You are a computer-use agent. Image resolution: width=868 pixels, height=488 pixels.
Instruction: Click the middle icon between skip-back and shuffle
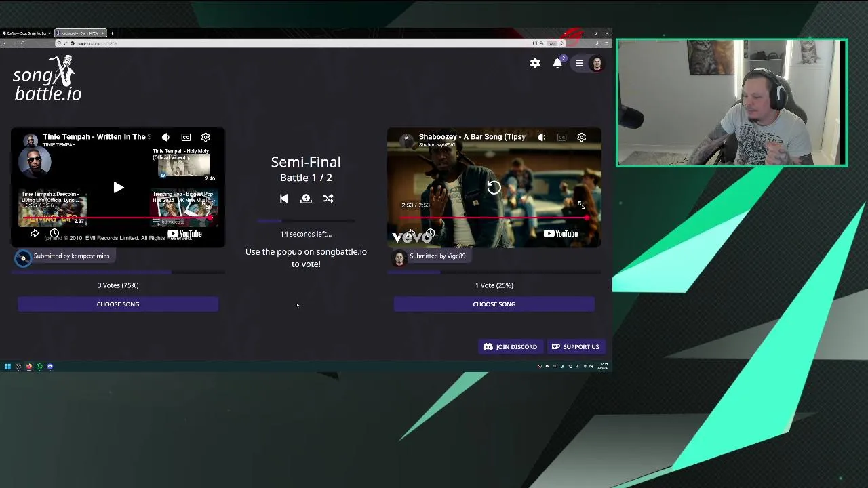tap(306, 199)
